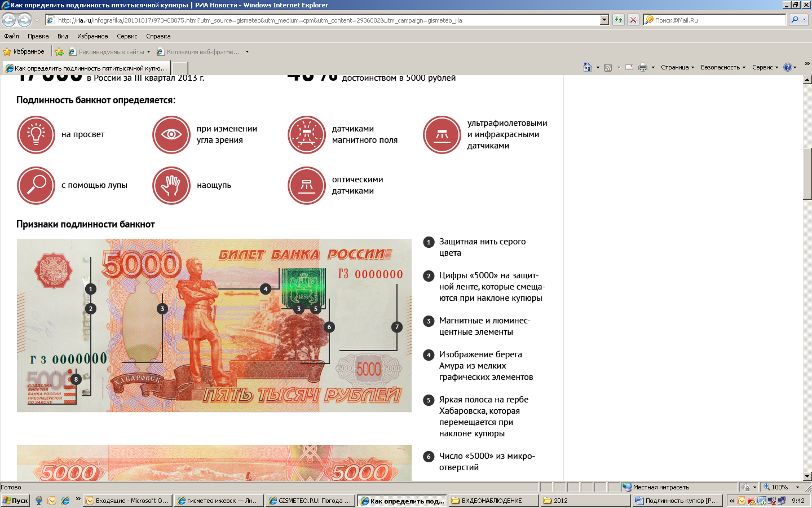Switch to Входящие - Microsoft Outlook taskbar window
Viewport: 812px width, 508px height.
pos(127,501)
